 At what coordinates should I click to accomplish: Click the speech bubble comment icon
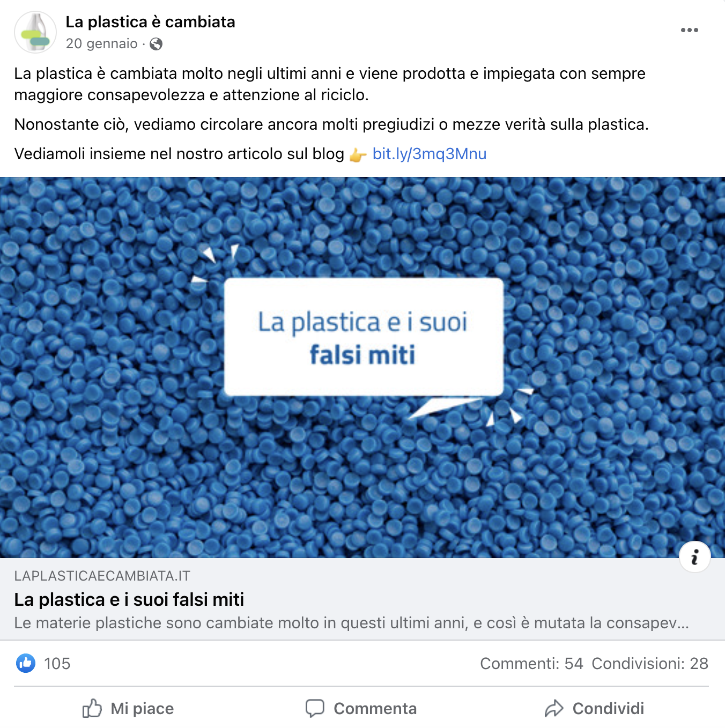coord(315,708)
